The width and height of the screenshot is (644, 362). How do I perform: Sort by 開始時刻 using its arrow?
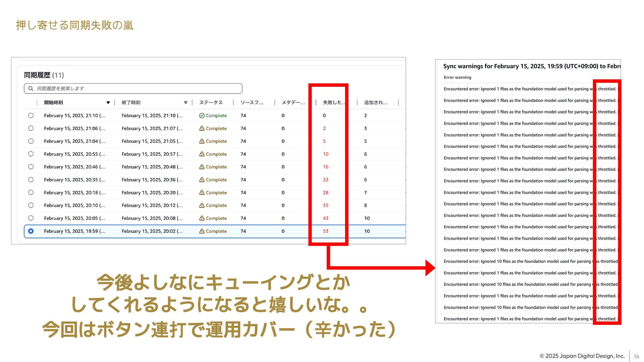[108, 103]
